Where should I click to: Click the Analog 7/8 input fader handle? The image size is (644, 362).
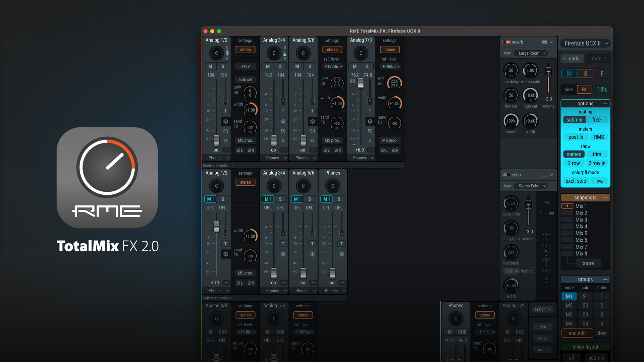pos(361,83)
